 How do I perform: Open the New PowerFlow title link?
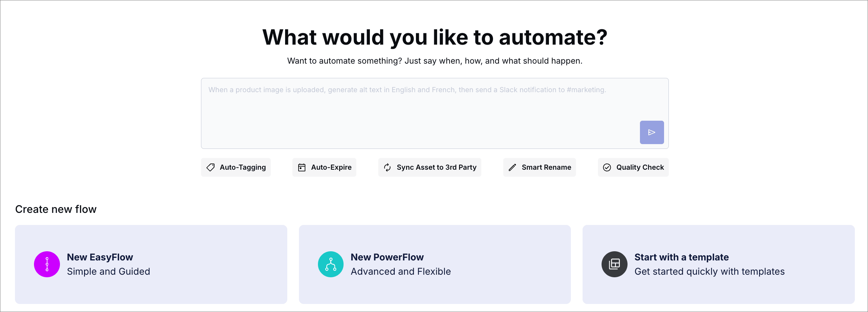387,257
